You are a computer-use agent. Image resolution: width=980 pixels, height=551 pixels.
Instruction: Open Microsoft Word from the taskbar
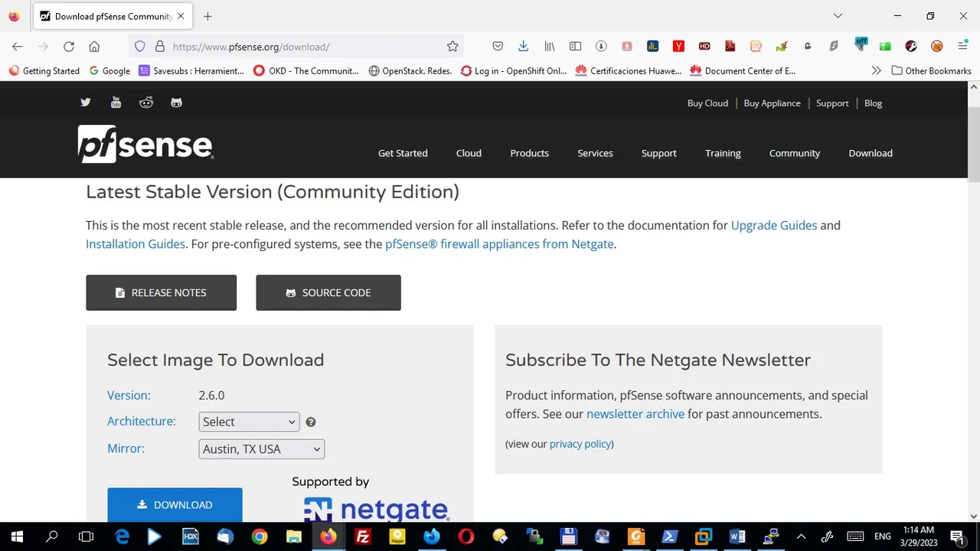pyautogui.click(x=737, y=536)
